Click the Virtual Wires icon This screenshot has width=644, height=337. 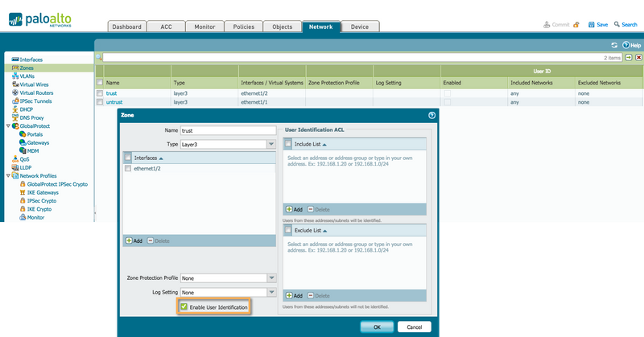pos(15,84)
